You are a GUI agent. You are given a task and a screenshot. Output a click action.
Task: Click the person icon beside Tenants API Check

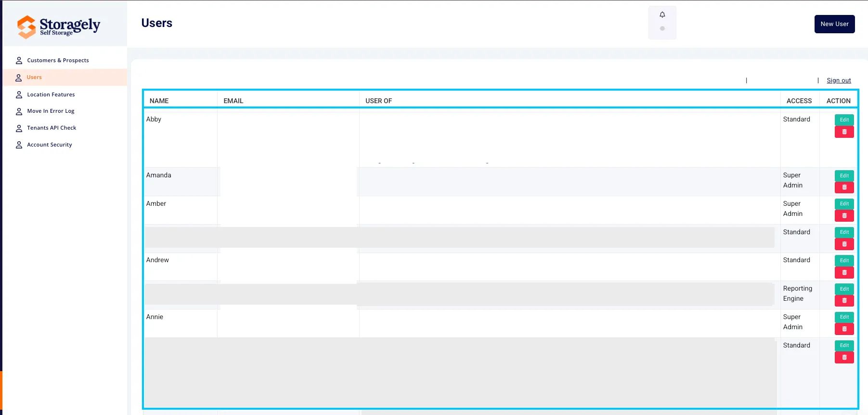tap(19, 128)
